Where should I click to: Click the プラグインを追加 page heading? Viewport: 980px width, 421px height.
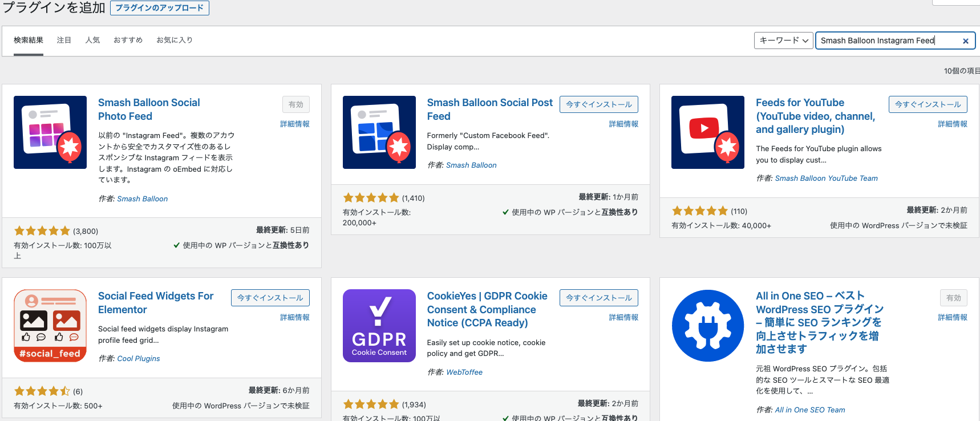point(54,7)
